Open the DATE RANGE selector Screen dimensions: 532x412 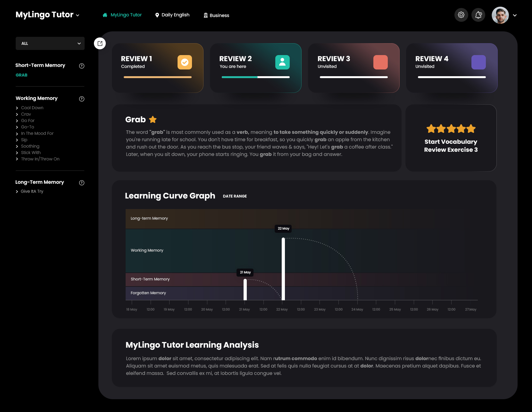point(235,196)
